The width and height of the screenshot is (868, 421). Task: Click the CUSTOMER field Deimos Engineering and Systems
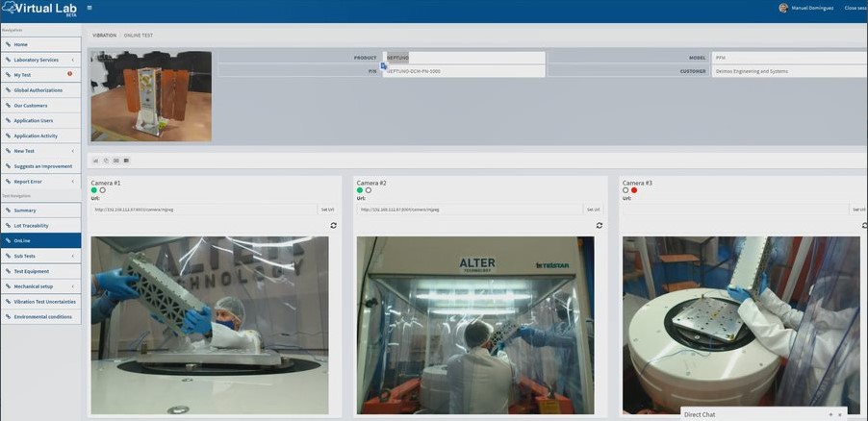(x=789, y=71)
